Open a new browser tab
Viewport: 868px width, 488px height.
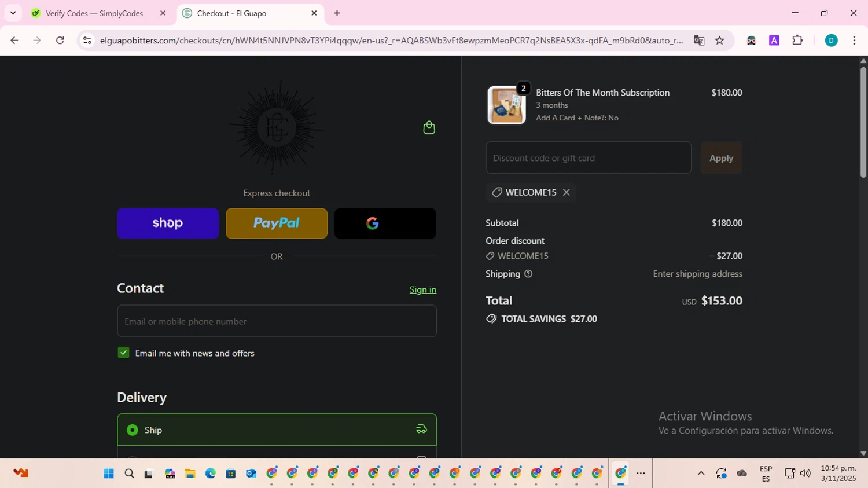[x=337, y=13]
